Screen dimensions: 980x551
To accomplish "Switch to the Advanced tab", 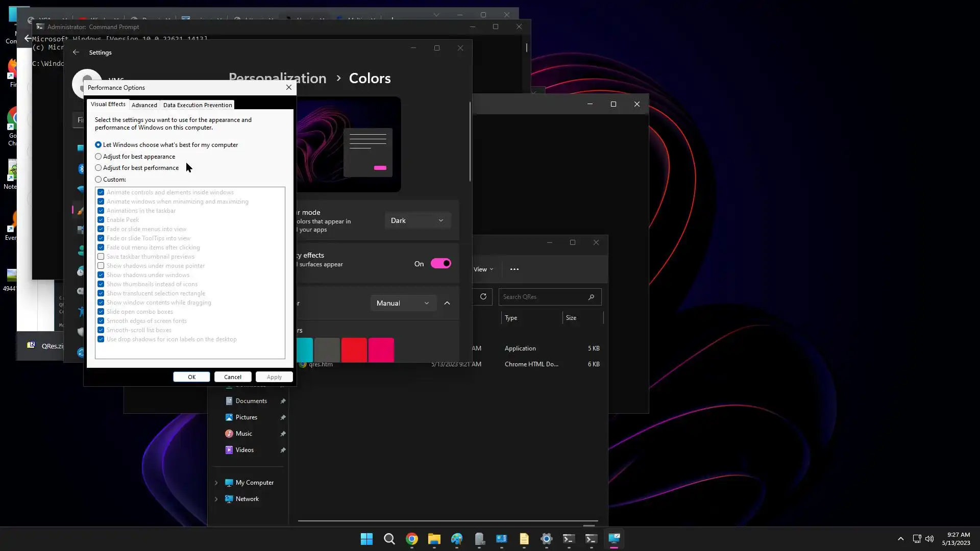I will [x=144, y=105].
